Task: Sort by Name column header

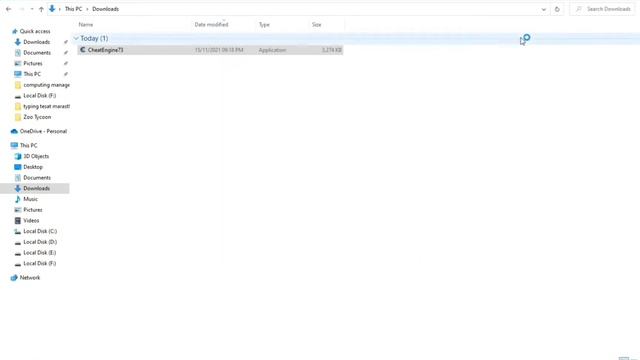Action: pyautogui.click(x=86, y=24)
